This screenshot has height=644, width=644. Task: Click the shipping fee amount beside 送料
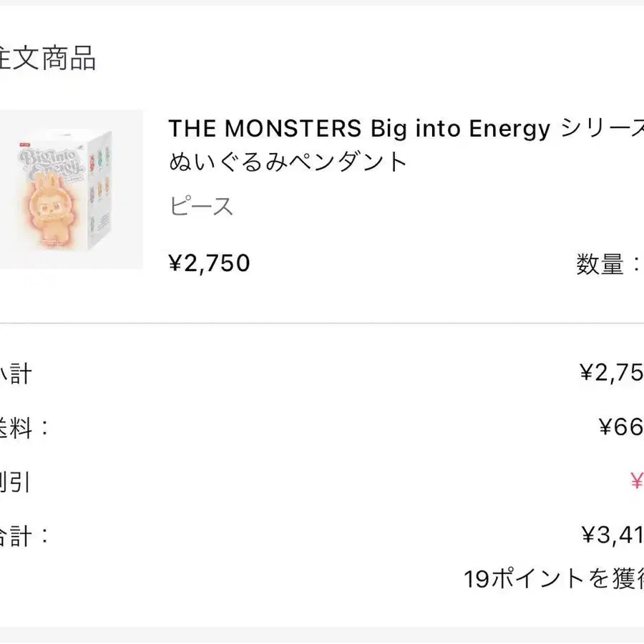tap(620, 428)
